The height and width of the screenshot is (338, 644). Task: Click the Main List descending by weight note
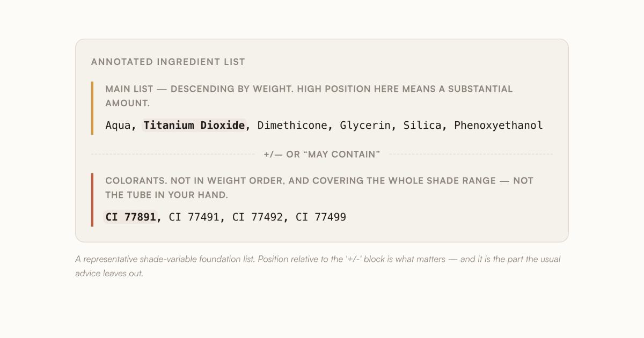click(x=309, y=96)
